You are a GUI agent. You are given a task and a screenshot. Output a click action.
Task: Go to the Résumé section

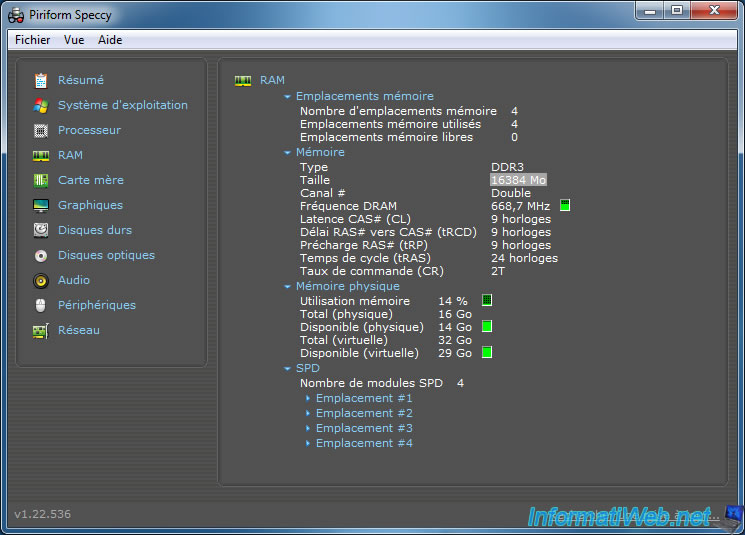pyautogui.click(x=81, y=80)
